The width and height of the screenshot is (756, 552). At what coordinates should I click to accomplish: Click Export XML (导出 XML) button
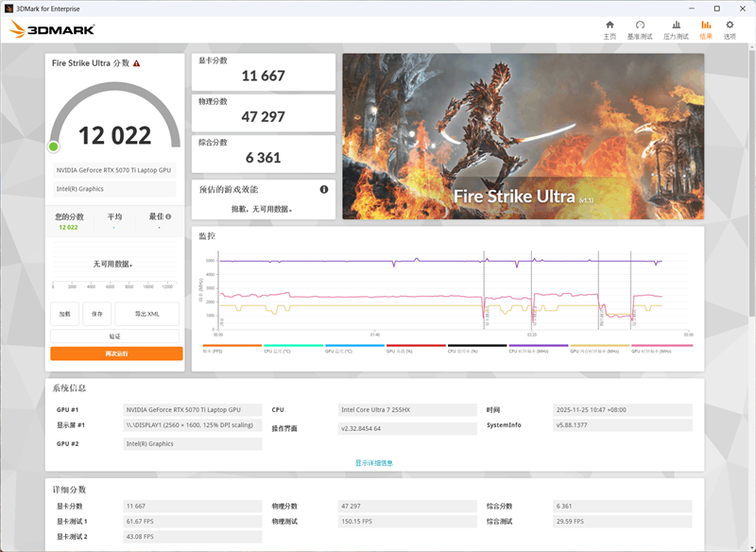click(146, 314)
